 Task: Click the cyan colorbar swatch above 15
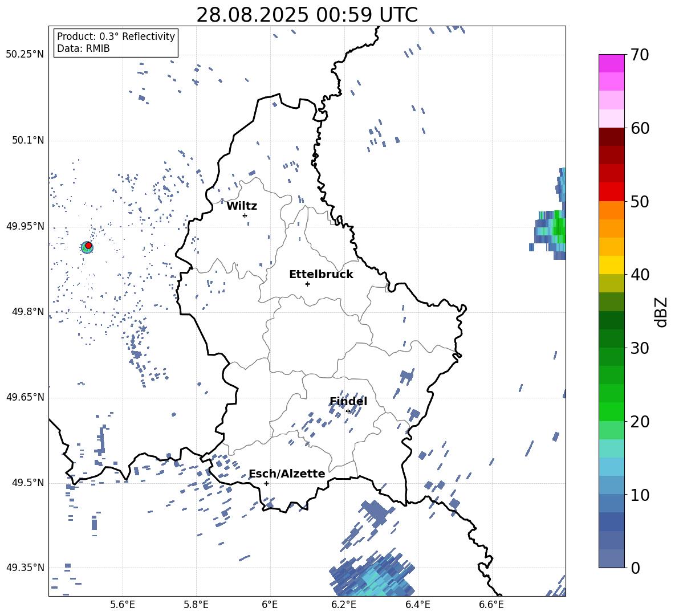(611, 448)
